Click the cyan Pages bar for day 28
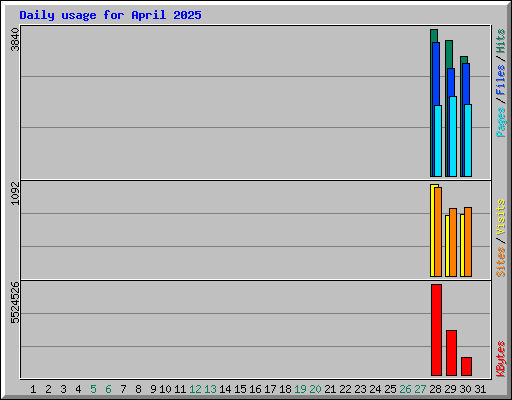Screen dimensions: 512x400 [x=438, y=141]
